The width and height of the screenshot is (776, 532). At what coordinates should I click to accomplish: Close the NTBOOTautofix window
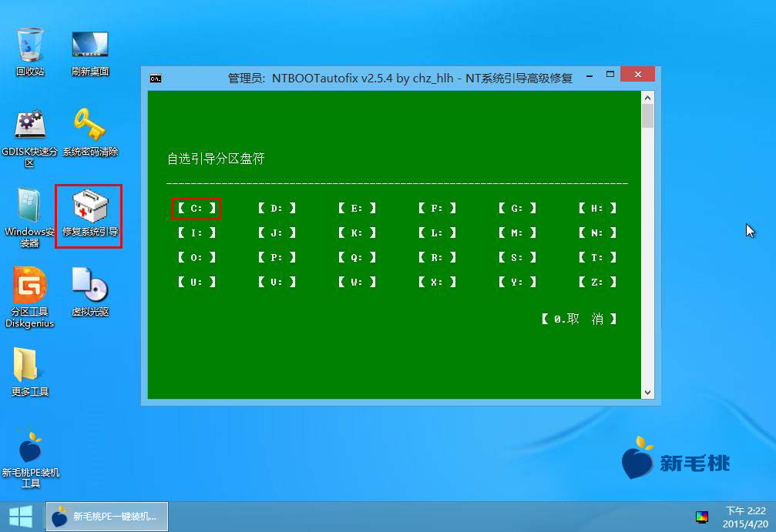[x=637, y=74]
